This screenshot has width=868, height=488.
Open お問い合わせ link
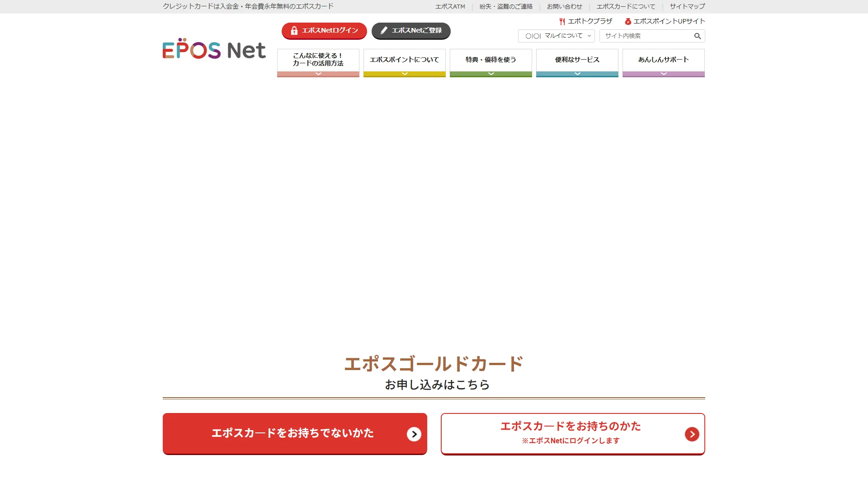[x=565, y=6]
